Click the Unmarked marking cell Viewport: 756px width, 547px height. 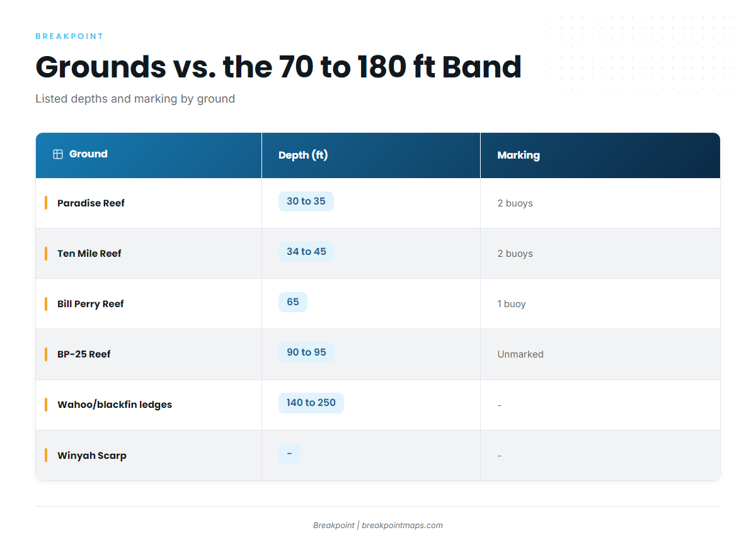pos(520,354)
